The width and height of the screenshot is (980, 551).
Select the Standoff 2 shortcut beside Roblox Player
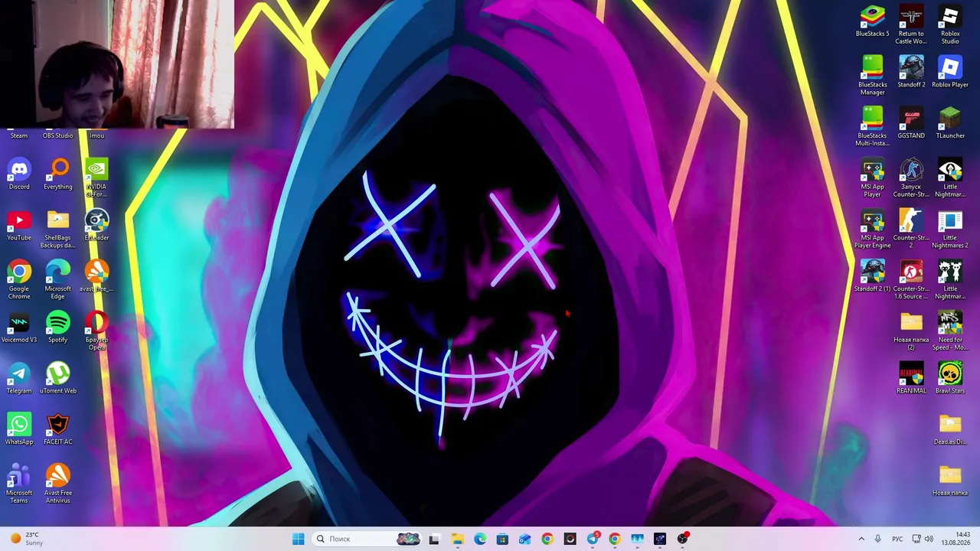(911, 73)
